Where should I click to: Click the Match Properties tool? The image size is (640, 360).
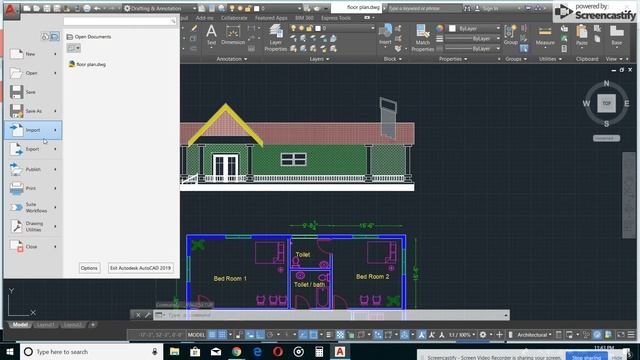(x=422, y=38)
